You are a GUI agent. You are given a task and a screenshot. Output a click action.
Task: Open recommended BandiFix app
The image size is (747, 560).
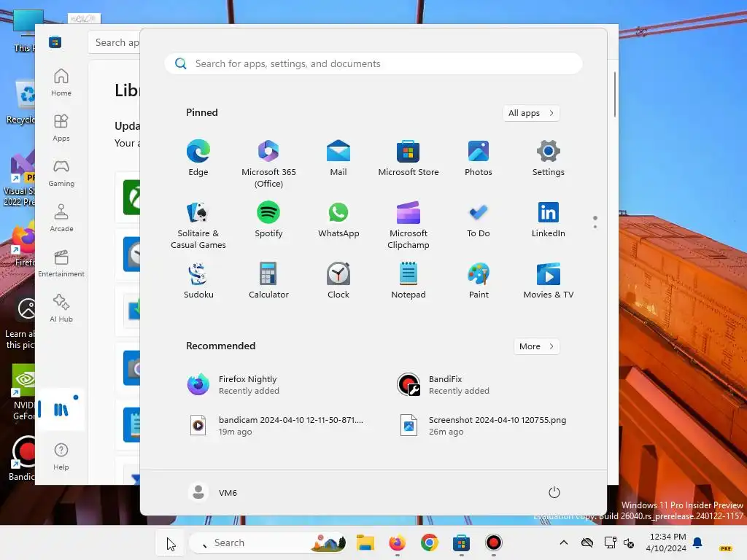pos(443,385)
